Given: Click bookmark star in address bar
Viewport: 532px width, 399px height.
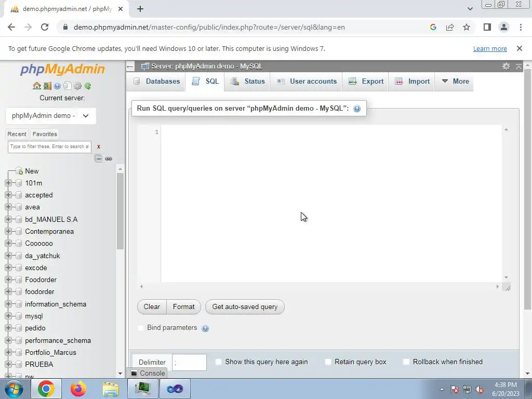Looking at the screenshot, I should click(x=467, y=27).
